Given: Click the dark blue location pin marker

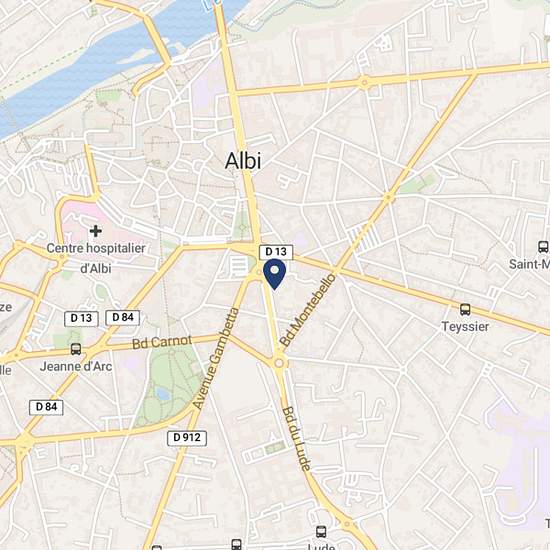Looking at the screenshot, I should click(274, 274).
